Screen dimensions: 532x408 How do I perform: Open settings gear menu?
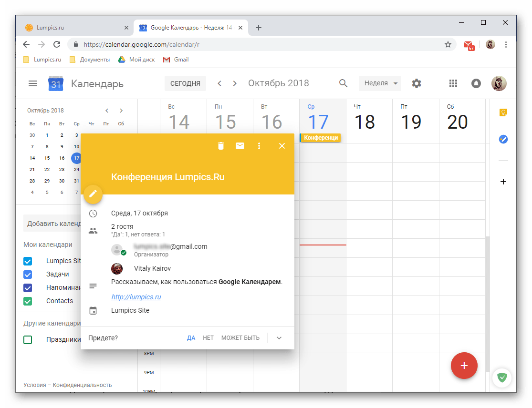417,83
